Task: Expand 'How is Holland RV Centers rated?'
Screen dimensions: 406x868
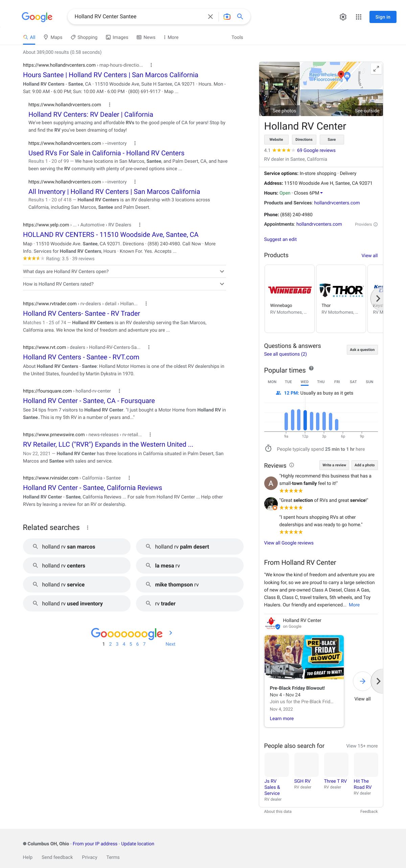Action: 222,284
